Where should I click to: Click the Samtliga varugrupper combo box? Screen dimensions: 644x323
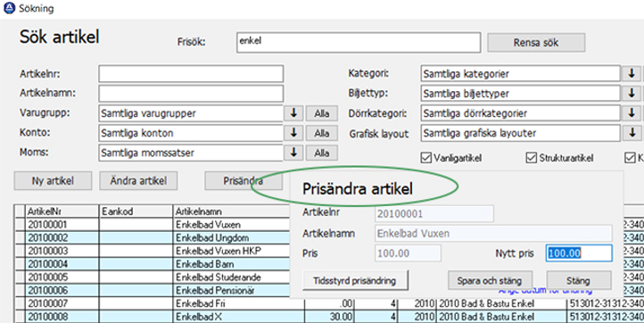click(191, 113)
